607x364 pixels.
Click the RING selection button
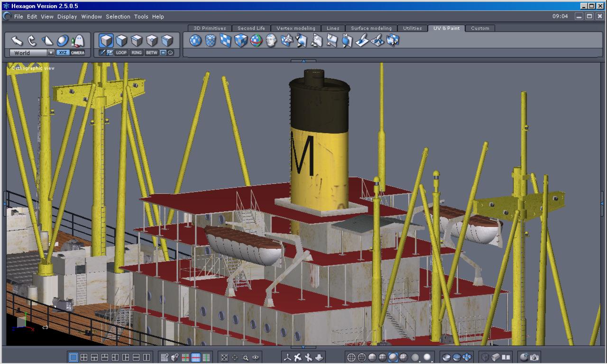click(137, 53)
